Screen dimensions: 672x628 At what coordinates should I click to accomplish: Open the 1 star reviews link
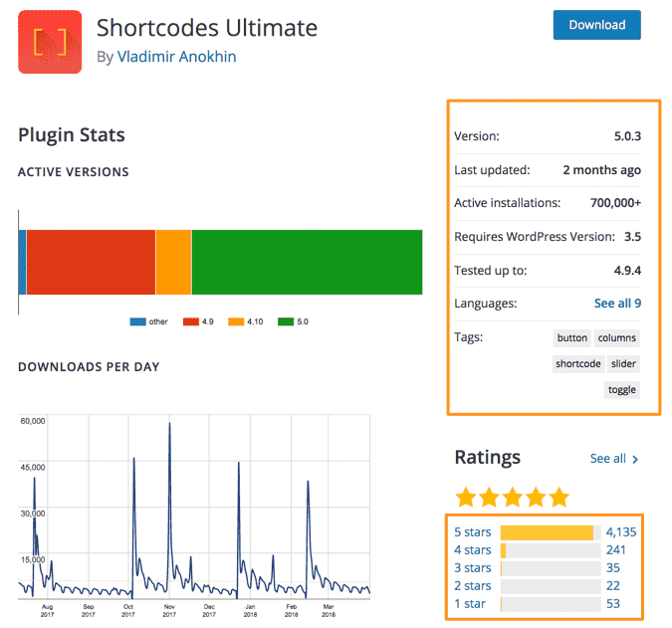pyautogui.click(x=470, y=604)
